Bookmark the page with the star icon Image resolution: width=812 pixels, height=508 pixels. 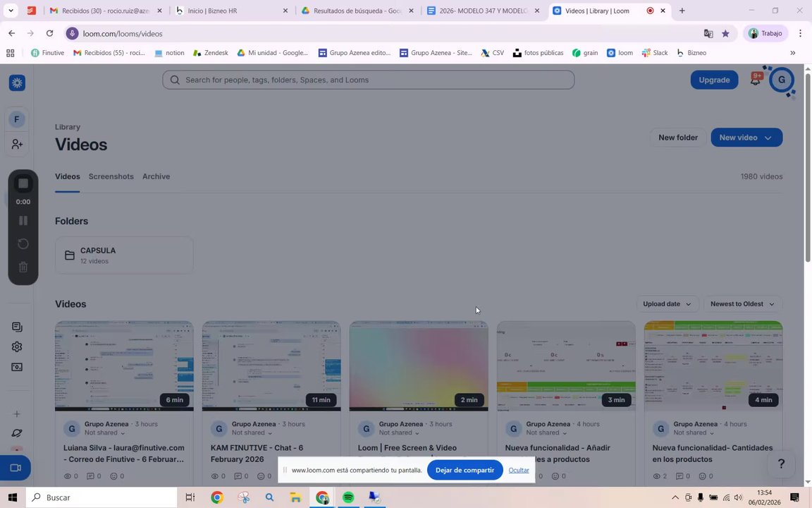point(725,34)
